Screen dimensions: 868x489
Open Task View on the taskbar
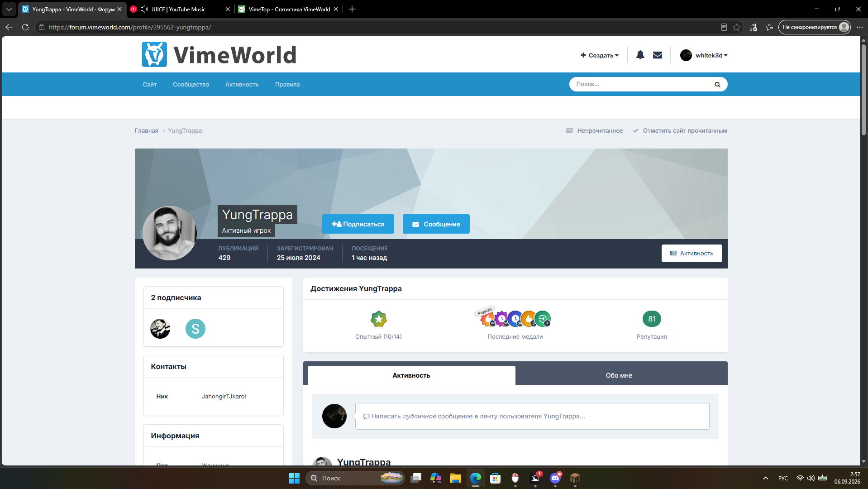coord(416,478)
